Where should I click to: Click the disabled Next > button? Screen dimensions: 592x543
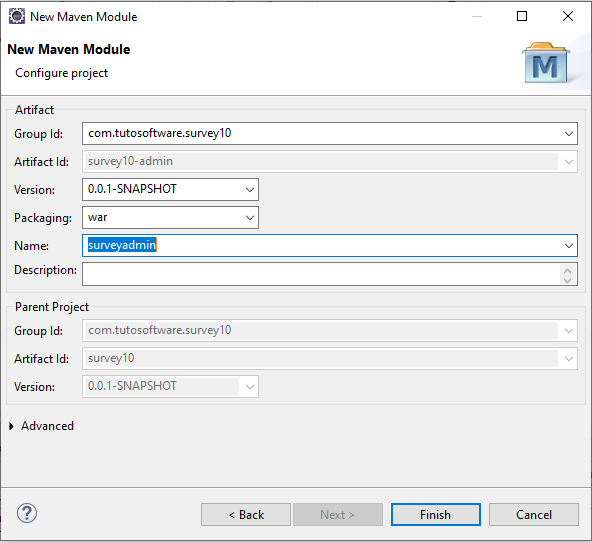click(x=338, y=514)
